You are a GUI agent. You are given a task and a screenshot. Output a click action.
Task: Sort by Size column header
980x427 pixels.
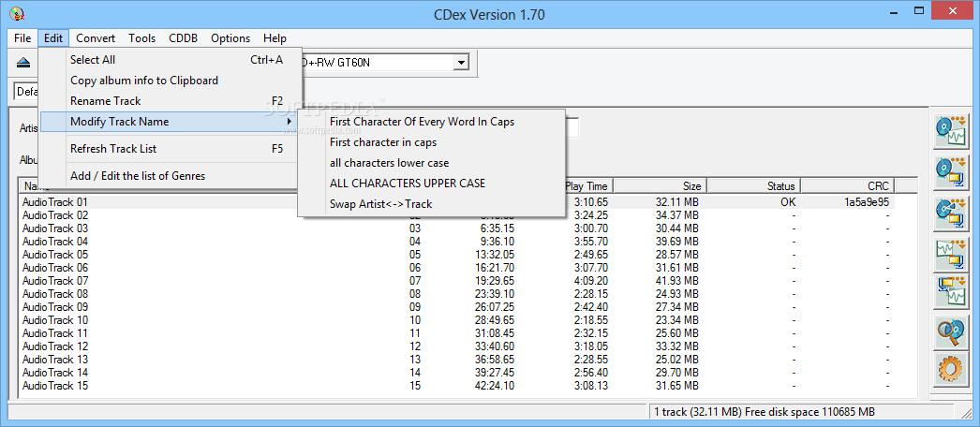tap(660, 186)
